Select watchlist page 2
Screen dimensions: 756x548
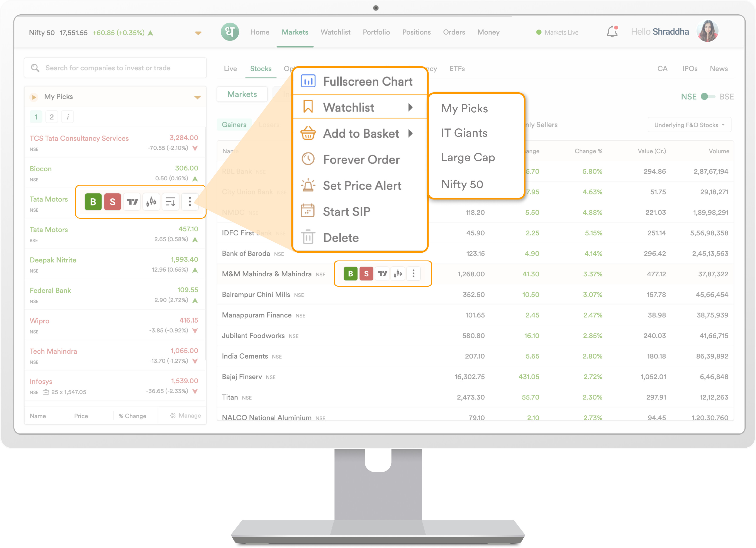51,117
